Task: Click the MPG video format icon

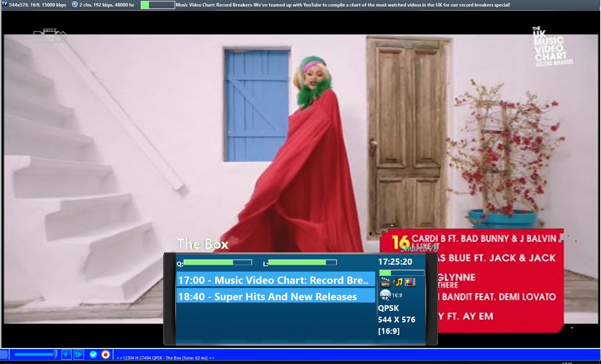Action: [385, 282]
